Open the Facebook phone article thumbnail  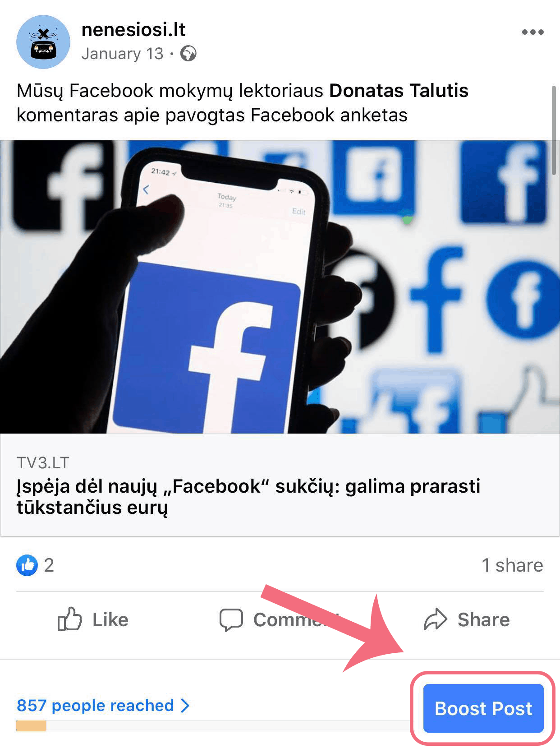[280, 287]
